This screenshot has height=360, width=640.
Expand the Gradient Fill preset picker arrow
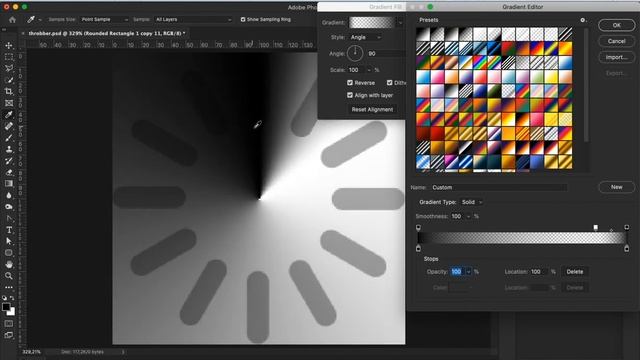[400, 23]
